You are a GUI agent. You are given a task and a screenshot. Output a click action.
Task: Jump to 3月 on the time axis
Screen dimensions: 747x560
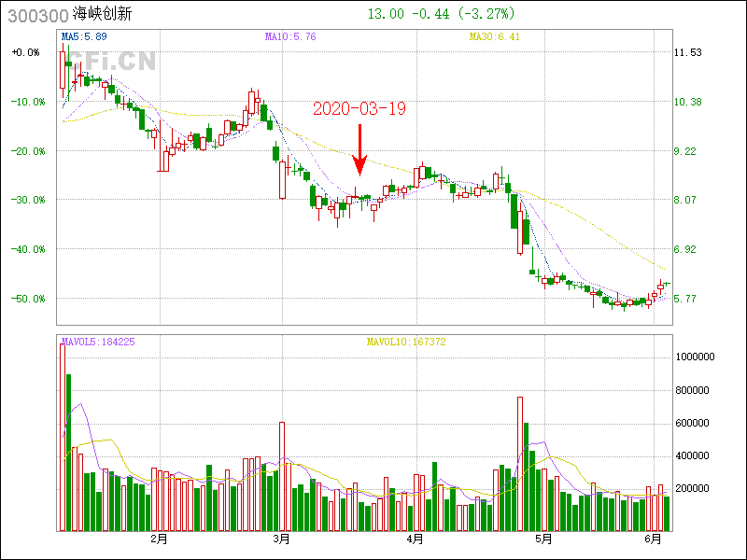click(282, 539)
